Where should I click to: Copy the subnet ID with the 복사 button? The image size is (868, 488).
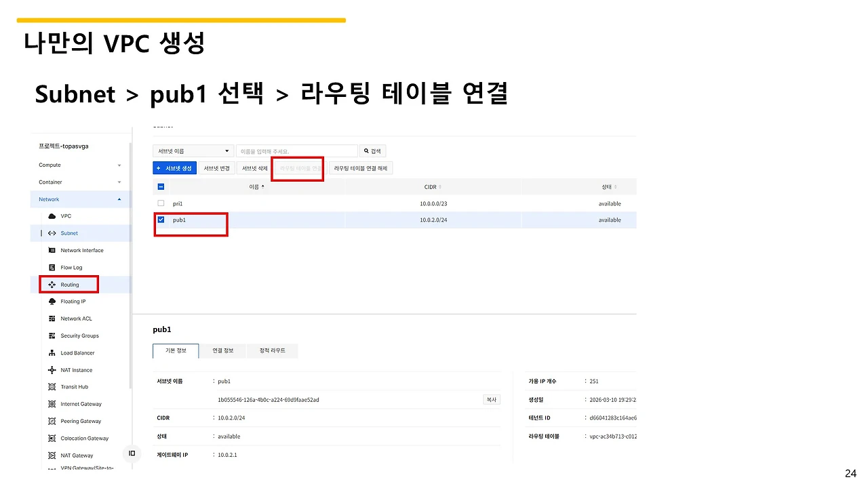[x=491, y=399]
